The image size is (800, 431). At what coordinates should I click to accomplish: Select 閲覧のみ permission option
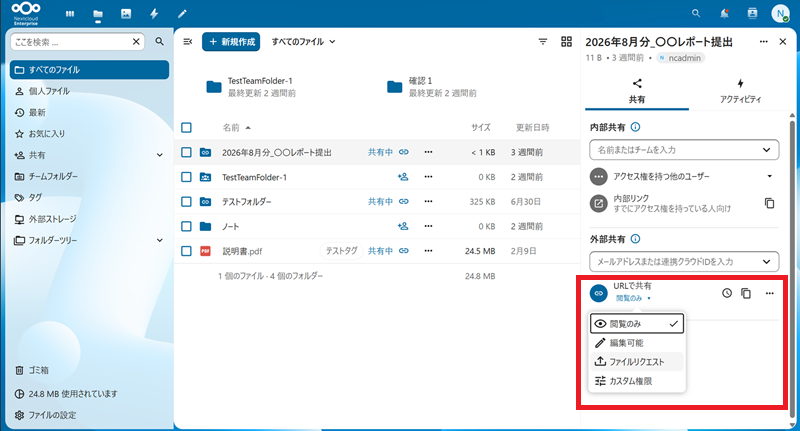tap(637, 324)
